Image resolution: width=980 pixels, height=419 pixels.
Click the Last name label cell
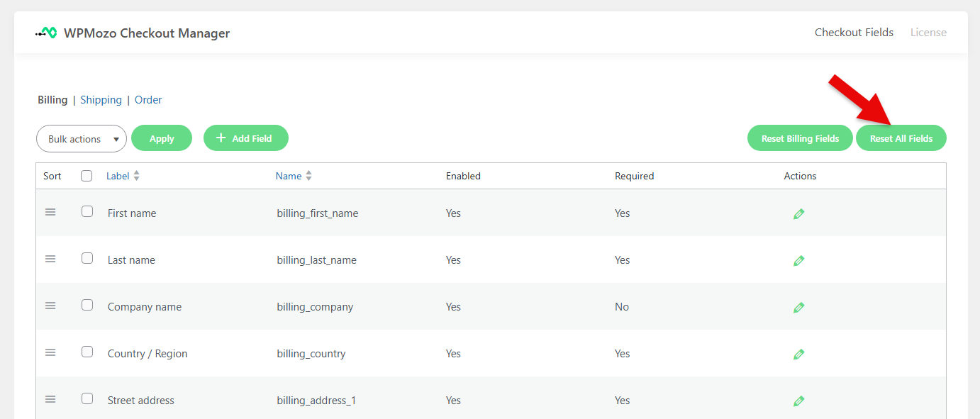131,260
